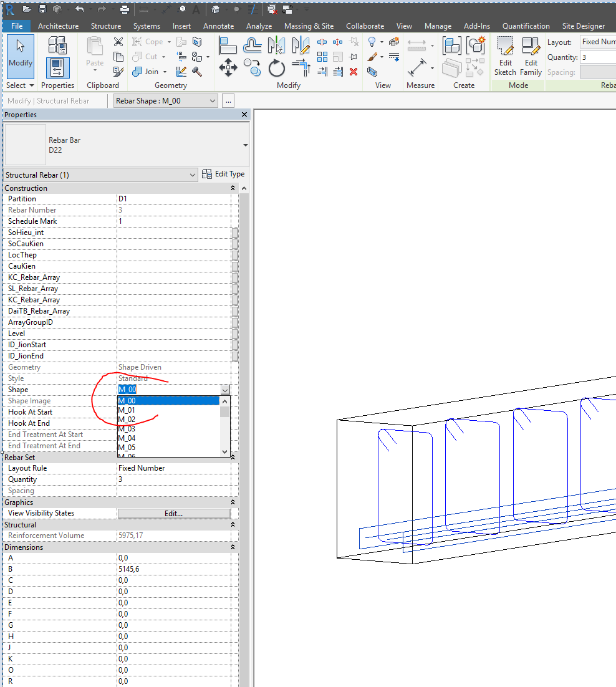Click the Partition value field D1

174,199
